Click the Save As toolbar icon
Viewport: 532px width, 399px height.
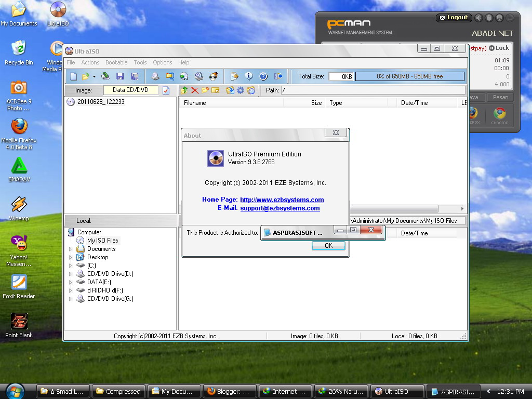click(x=135, y=76)
